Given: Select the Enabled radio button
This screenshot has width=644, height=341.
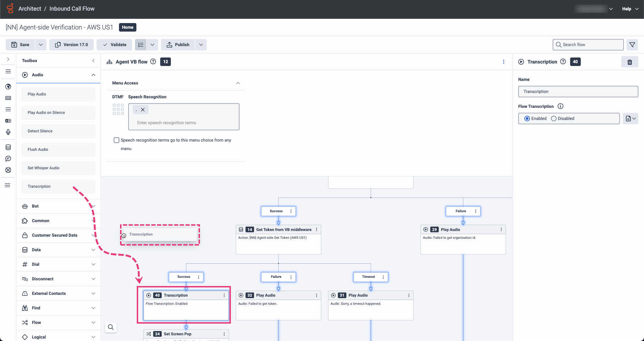Looking at the screenshot, I should (x=527, y=119).
